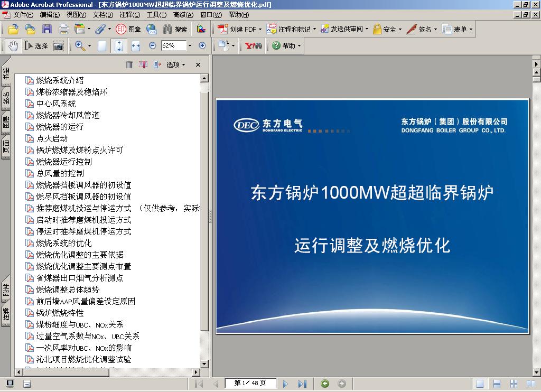The width and height of the screenshot is (541, 392).
Task: Open the 文件 menu
Action: pyautogui.click(x=23, y=15)
